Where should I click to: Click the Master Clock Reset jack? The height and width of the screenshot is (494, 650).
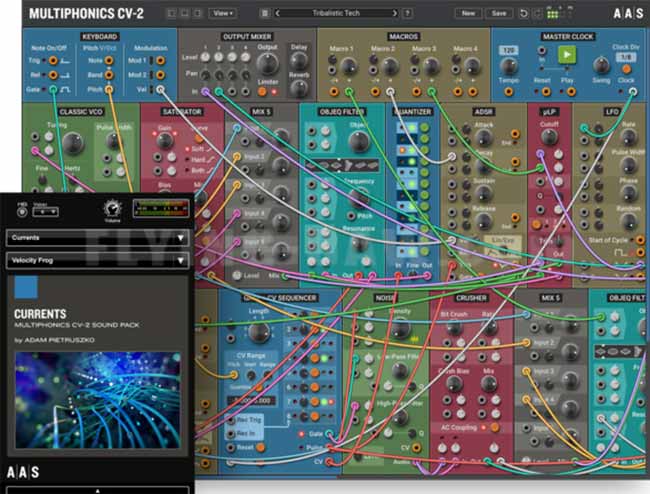click(546, 92)
